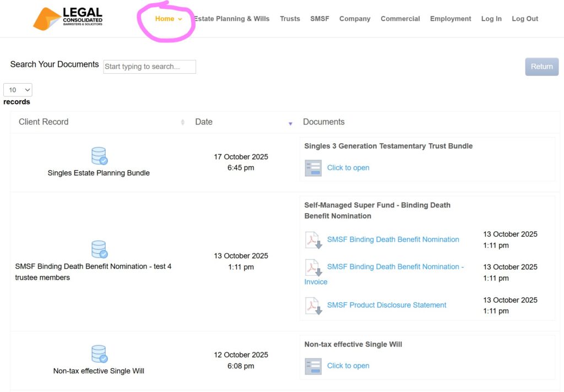Click the Self-Managed Super Fund document heading
The width and height of the screenshot is (564, 392).
377,210
